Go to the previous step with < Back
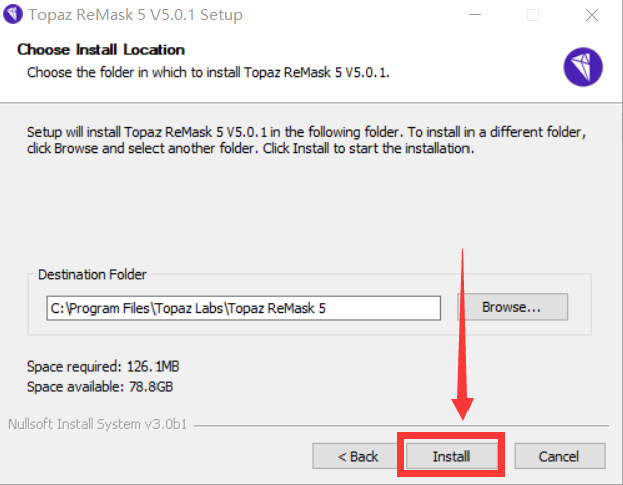This screenshot has width=623, height=485. pyautogui.click(x=358, y=456)
